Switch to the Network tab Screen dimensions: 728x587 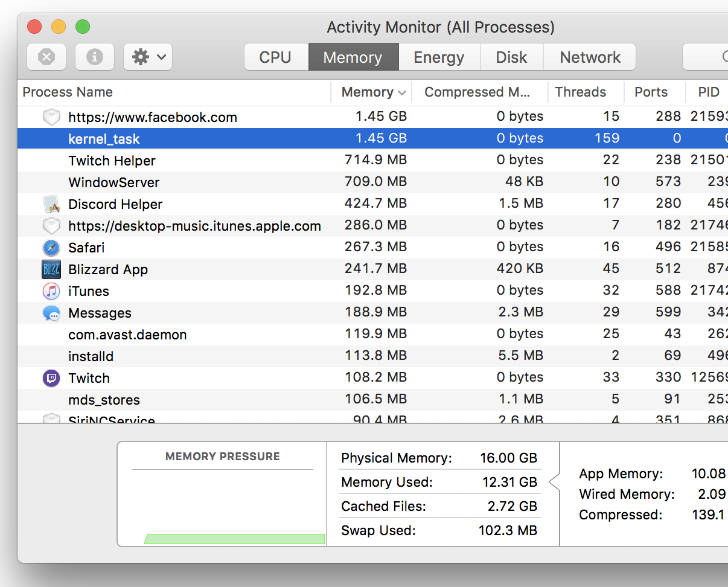click(590, 57)
